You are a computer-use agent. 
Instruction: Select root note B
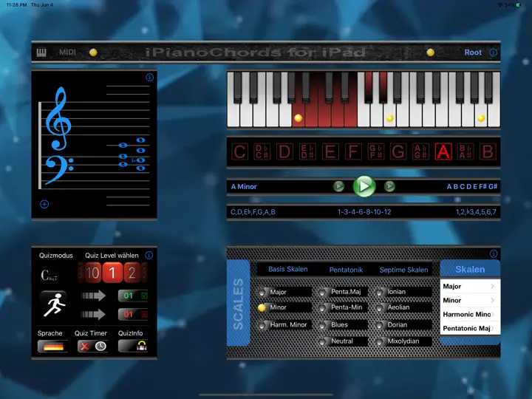488,151
